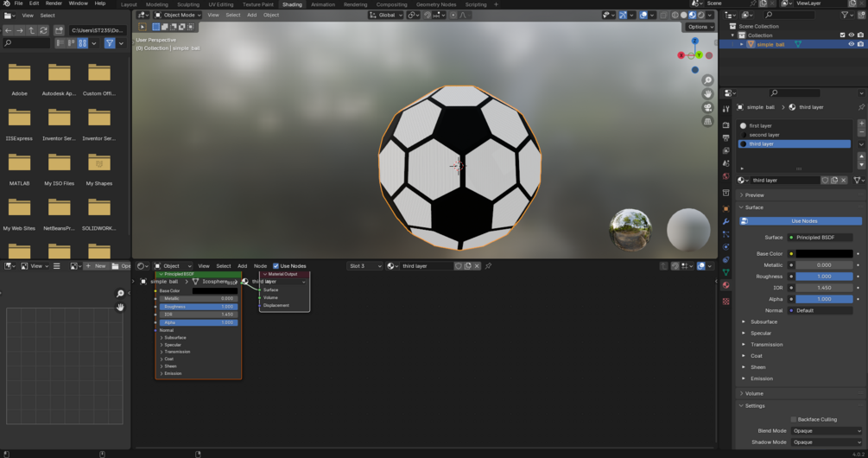Toggle file browser filter funnel button

(x=110, y=42)
